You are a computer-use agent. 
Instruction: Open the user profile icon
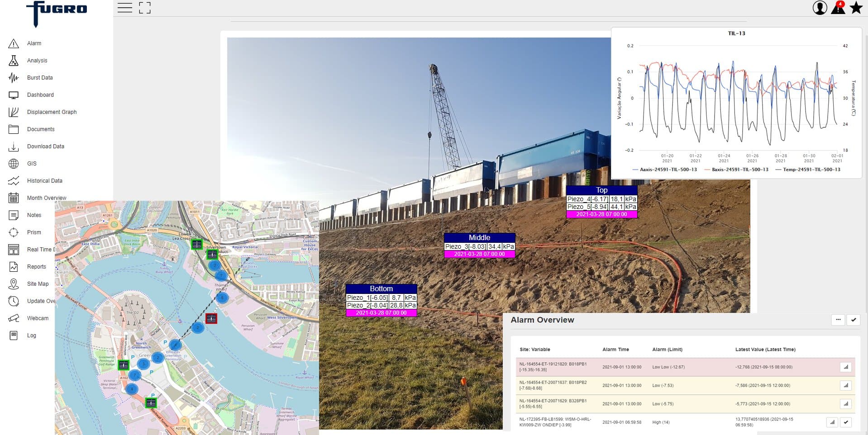820,8
